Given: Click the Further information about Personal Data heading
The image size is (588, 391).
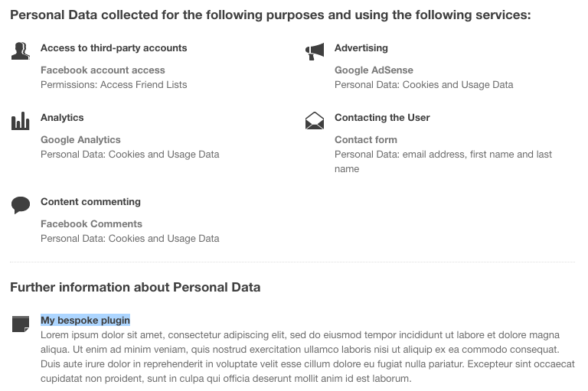Looking at the screenshot, I should (x=135, y=288).
